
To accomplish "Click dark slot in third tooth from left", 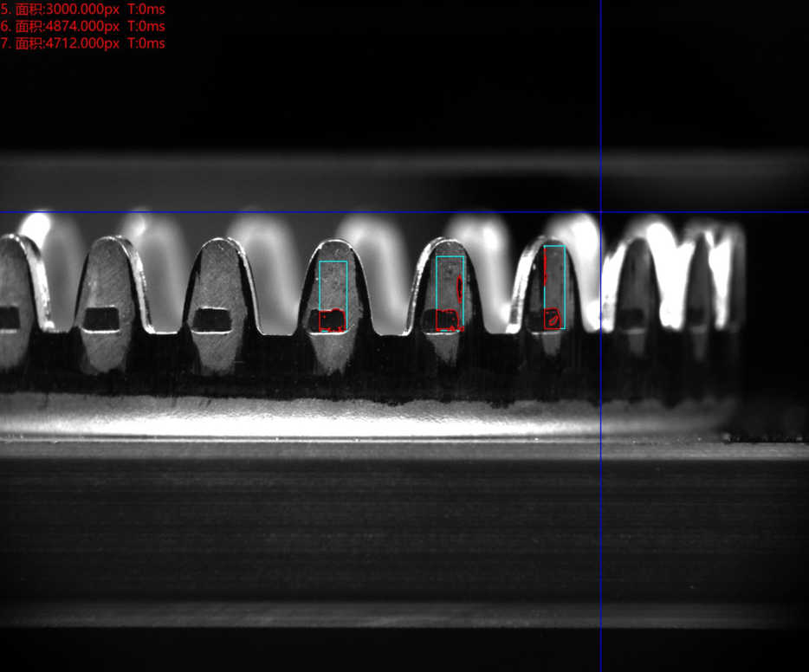I will tap(212, 320).
